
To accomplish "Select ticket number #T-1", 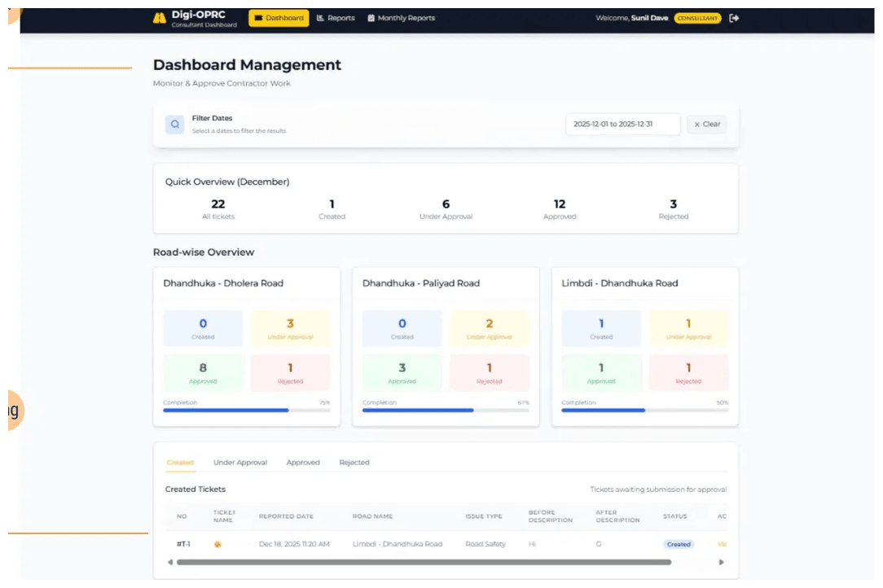I will pos(183,544).
